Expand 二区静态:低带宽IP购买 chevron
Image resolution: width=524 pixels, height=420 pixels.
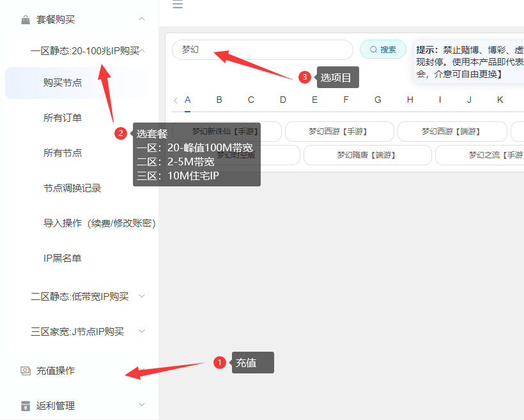tap(142, 296)
